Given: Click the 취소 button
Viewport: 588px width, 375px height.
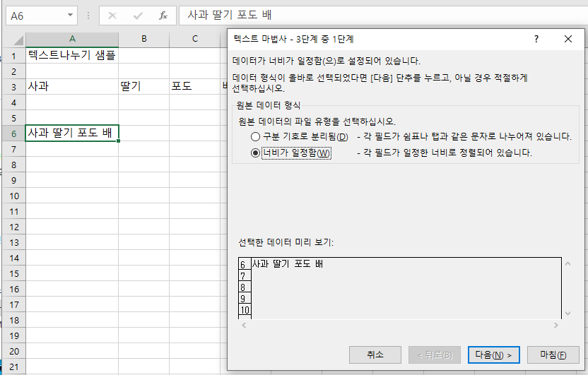Looking at the screenshot, I should [x=375, y=355].
